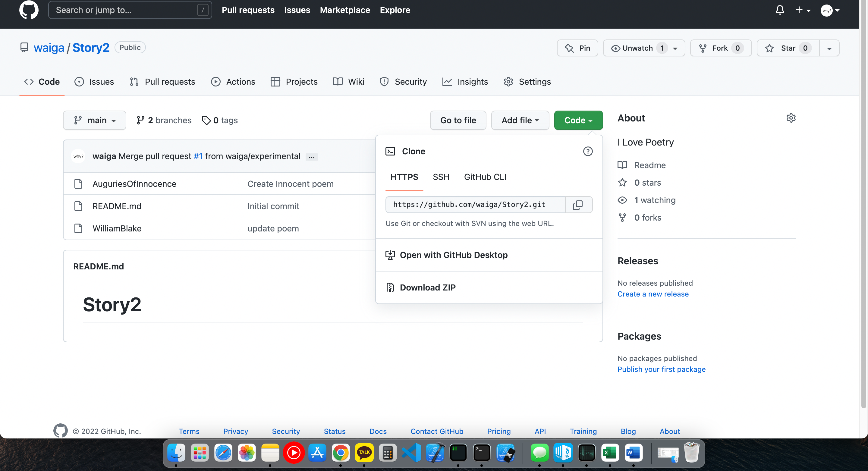View the Insights tab

coord(465,82)
